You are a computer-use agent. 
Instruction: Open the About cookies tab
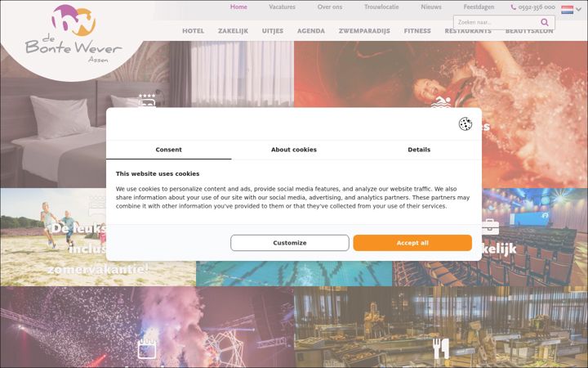(294, 150)
